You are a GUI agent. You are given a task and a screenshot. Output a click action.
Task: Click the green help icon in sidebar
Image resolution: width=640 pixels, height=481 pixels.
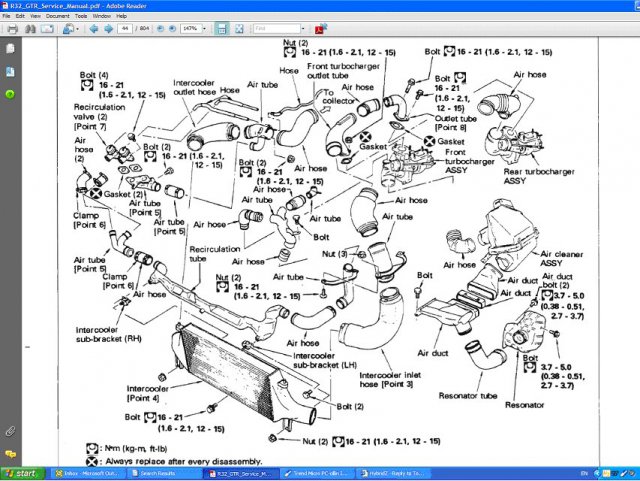9,94
